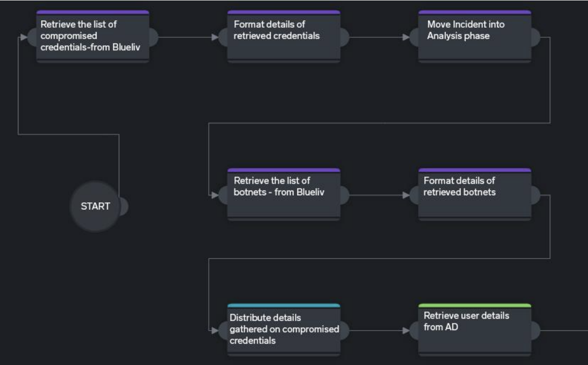
Task: Open the Format details of retrieved botnets step
Action: (474, 194)
